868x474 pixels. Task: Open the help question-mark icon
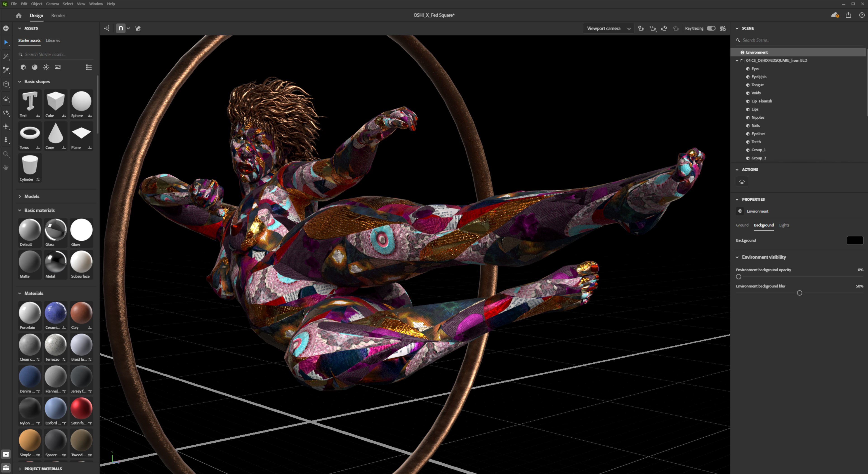pyautogui.click(x=862, y=15)
